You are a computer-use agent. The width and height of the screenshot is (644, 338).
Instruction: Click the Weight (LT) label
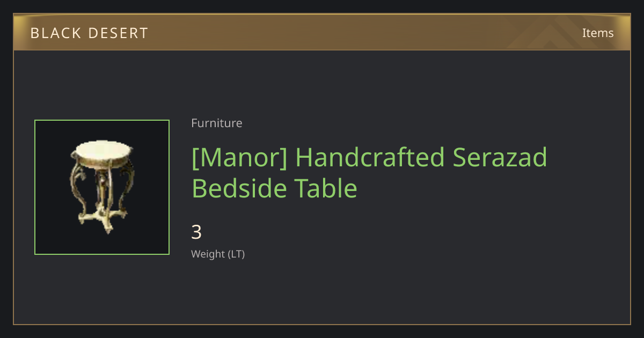(218, 254)
